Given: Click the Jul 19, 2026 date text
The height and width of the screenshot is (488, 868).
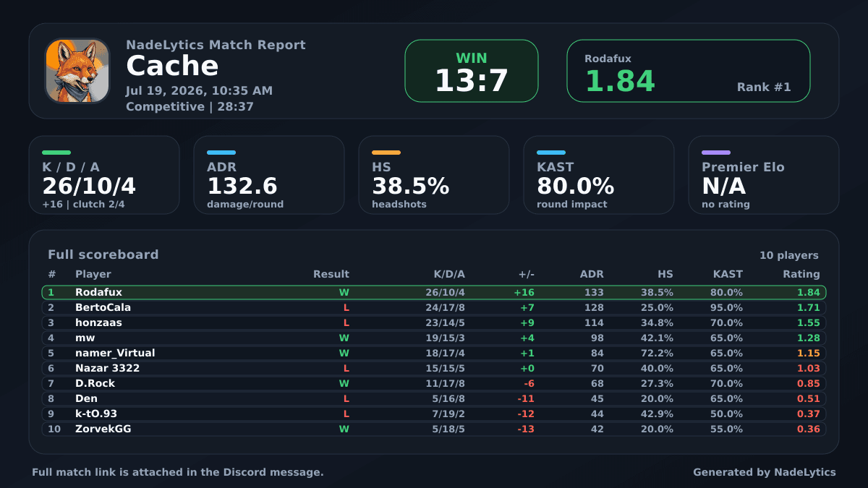Looking at the screenshot, I should coord(199,90).
